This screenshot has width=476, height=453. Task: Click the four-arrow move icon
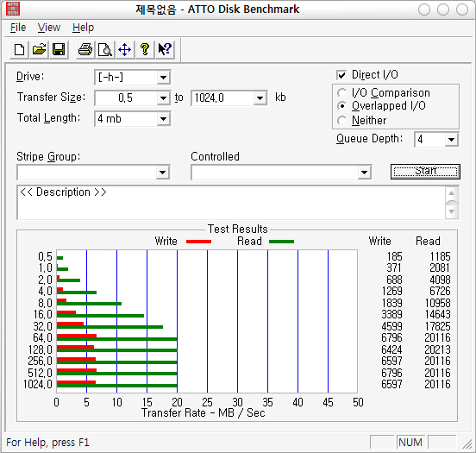(x=125, y=49)
